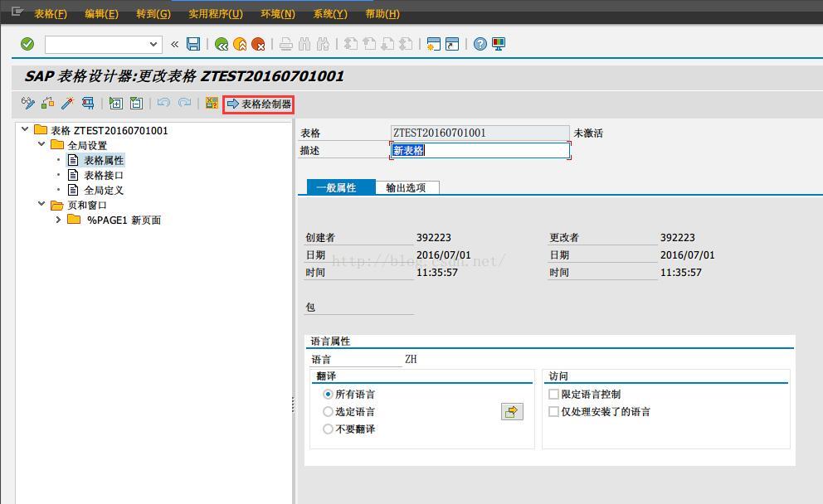Open Help with question mark icon
The width and height of the screenshot is (823, 504).
(x=480, y=44)
